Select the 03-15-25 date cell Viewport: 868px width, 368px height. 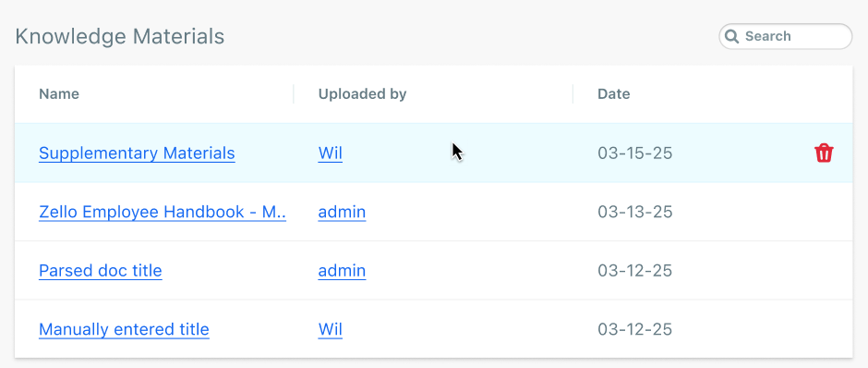pyautogui.click(x=635, y=153)
